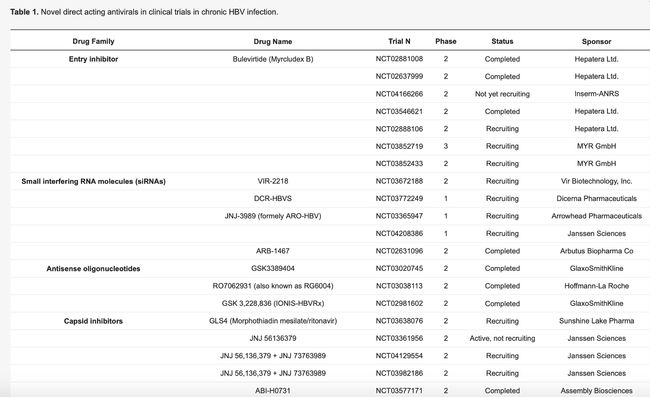650x397 pixels.
Task: Select trial number NCT03852433
Action: pos(399,164)
